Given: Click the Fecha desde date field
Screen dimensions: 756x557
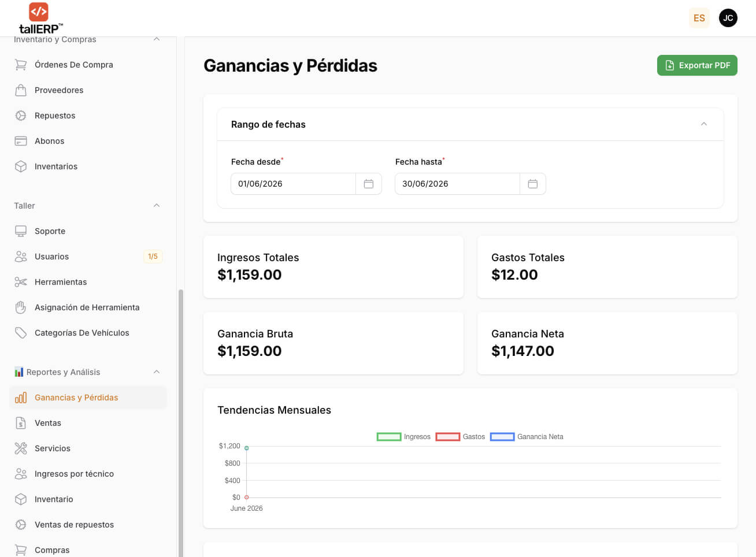Looking at the screenshot, I should pyautogui.click(x=293, y=184).
